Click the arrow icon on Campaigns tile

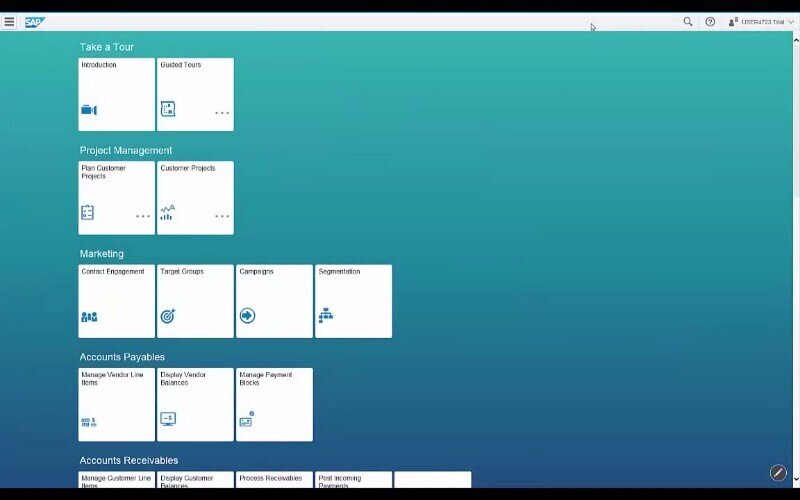247,316
